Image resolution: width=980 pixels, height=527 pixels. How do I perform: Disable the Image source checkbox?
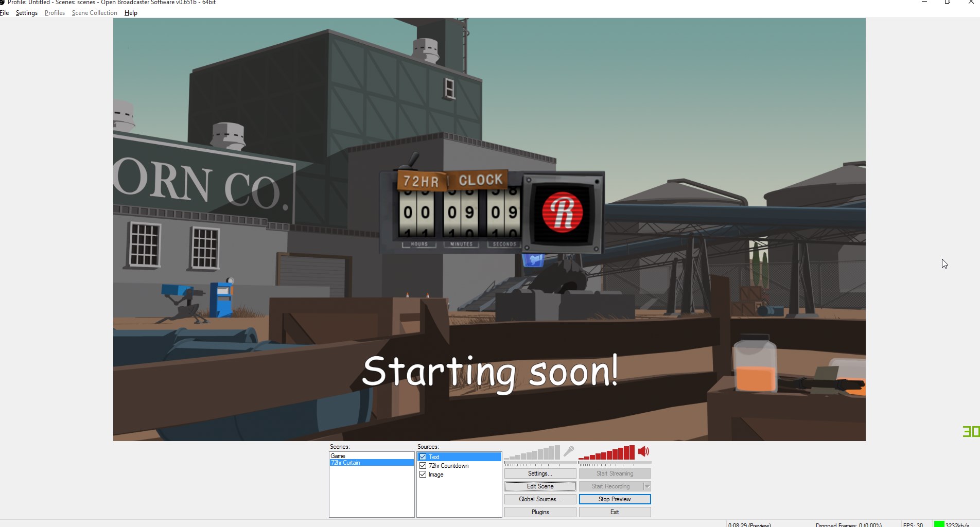coord(423,475)
